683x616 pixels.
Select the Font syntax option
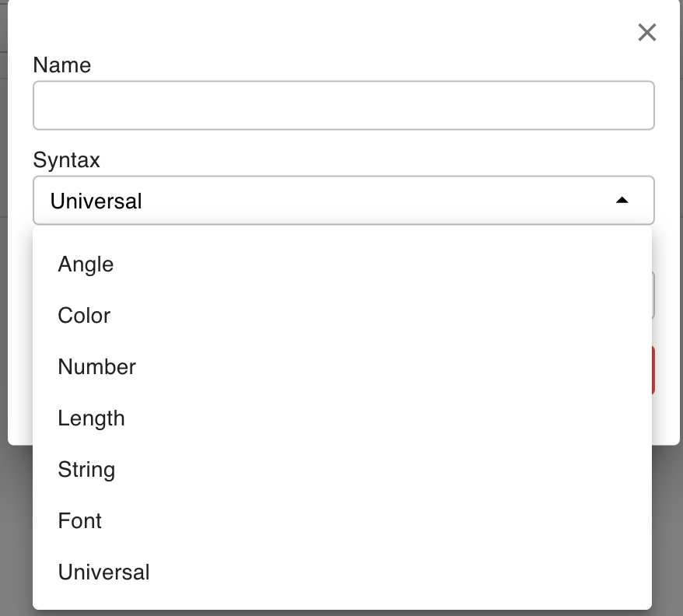pos(79,521)
